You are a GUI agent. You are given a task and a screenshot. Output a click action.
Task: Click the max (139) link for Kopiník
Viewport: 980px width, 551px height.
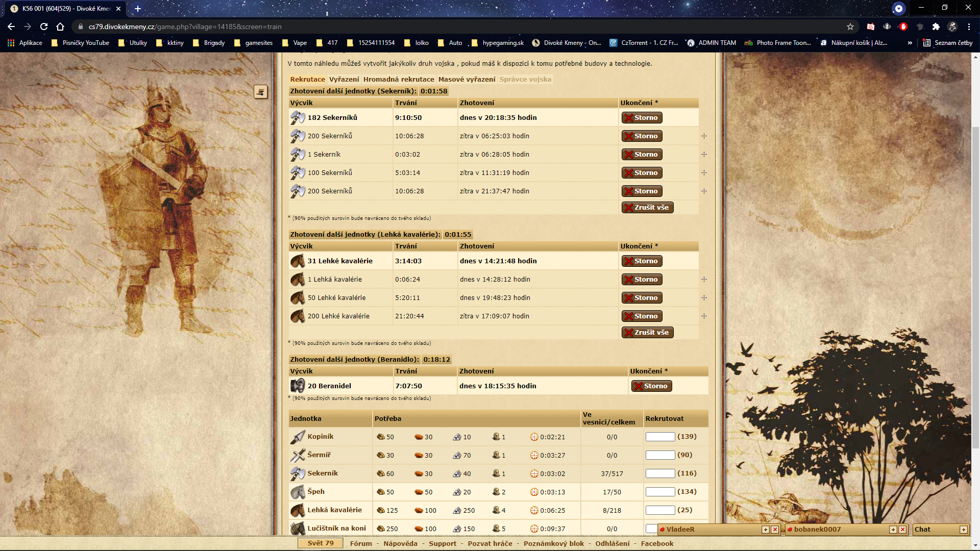(x=687, y=437)
